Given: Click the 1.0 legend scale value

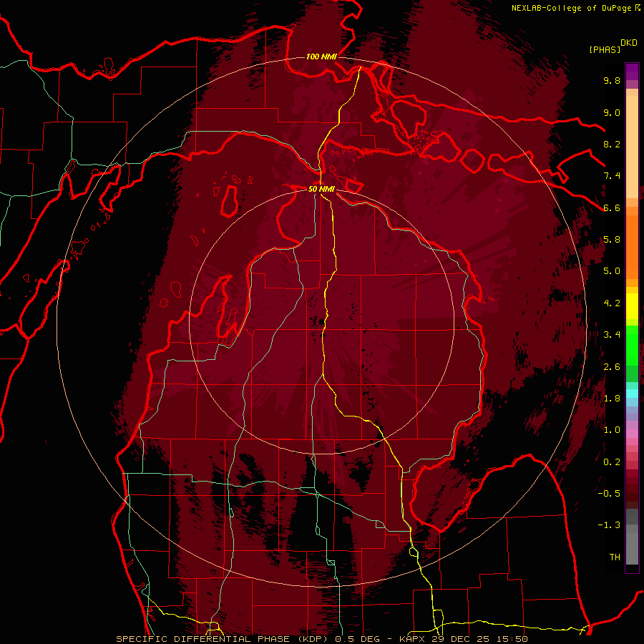Looking at the screenshot, I should [612, 430].
